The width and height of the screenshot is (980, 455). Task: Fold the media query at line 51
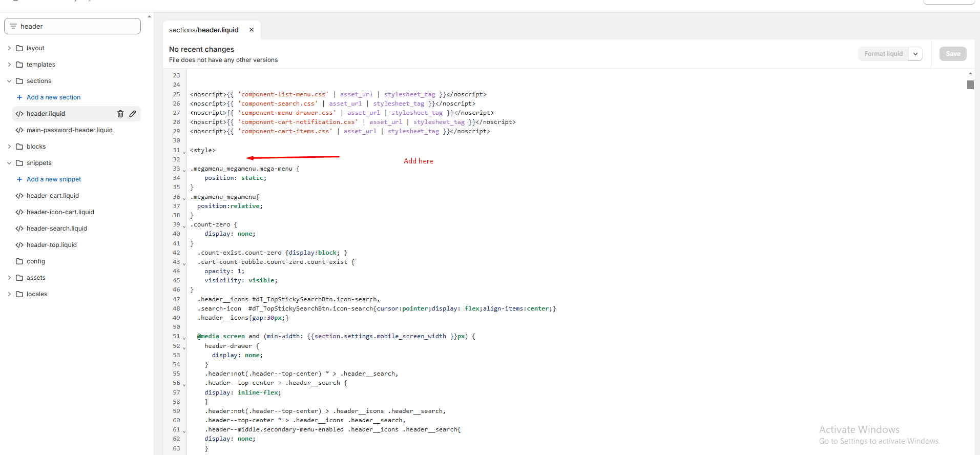point(184,338)
